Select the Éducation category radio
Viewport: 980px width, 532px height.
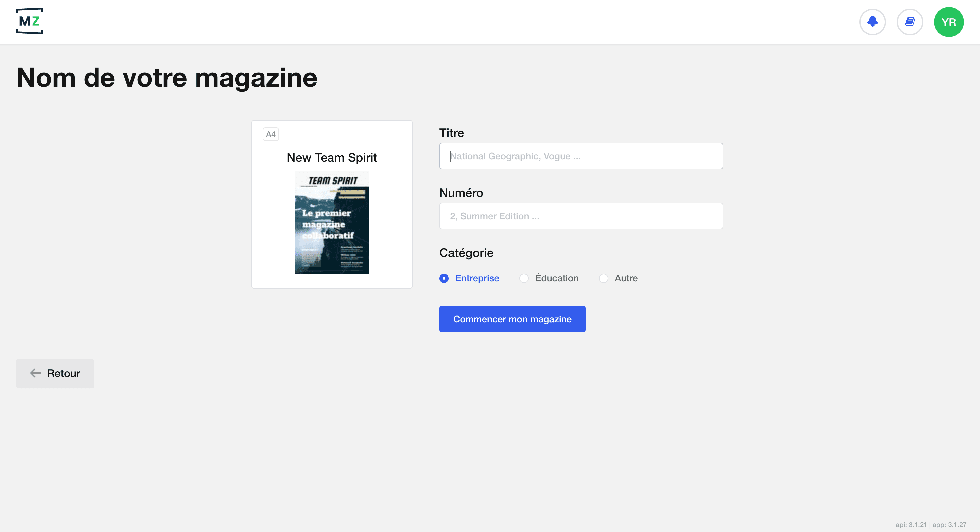[524, 278]
